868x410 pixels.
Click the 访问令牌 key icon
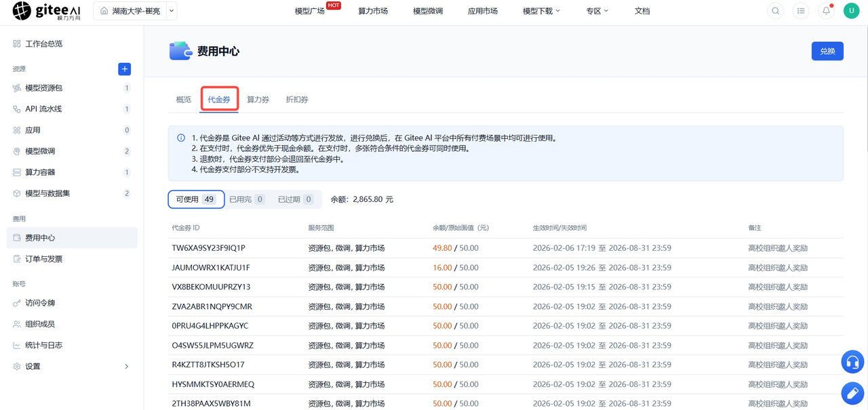[x=17, y=303]
